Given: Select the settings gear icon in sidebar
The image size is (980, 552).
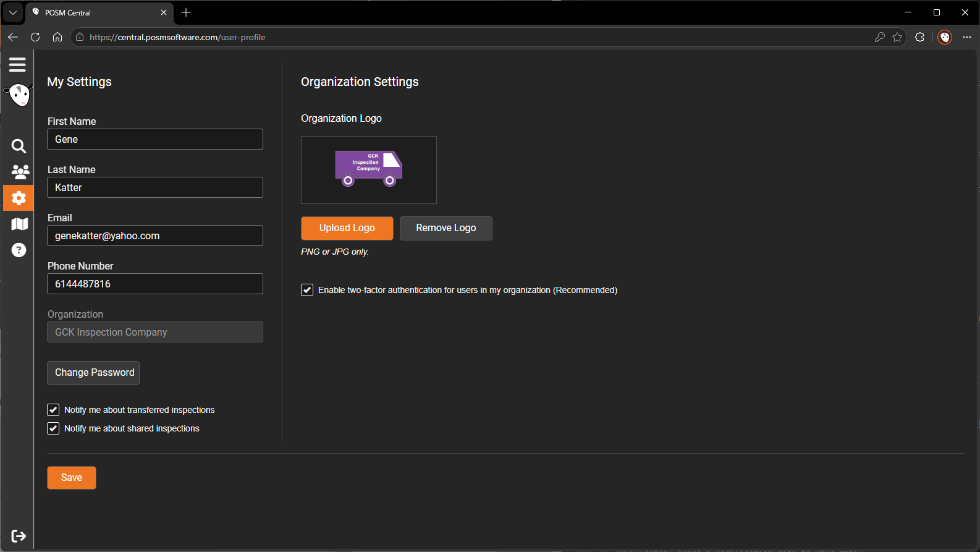Looking at the screenshot, I should 19,198.
